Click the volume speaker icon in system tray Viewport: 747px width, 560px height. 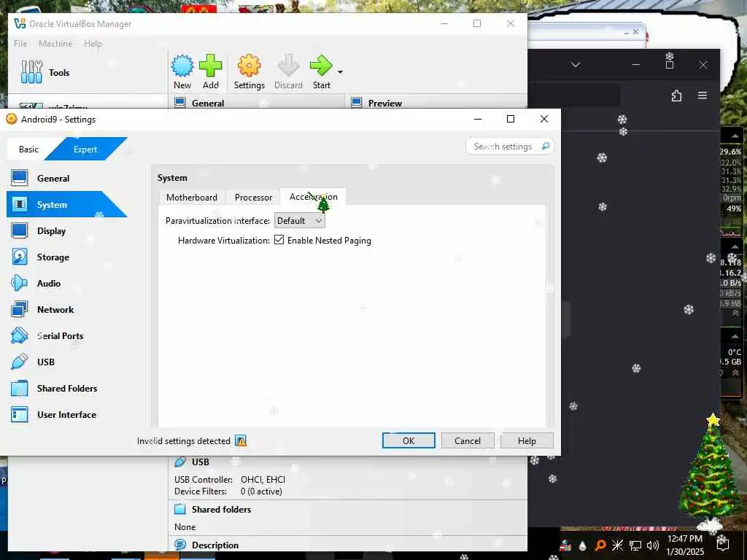(653, 545)
